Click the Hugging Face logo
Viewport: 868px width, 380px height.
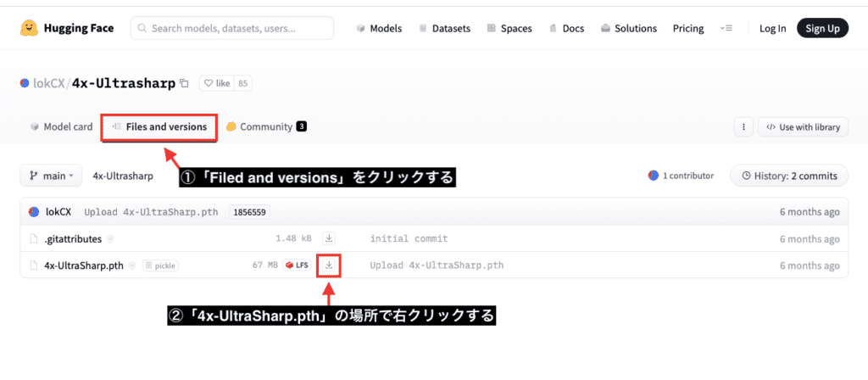pos(66,28)
